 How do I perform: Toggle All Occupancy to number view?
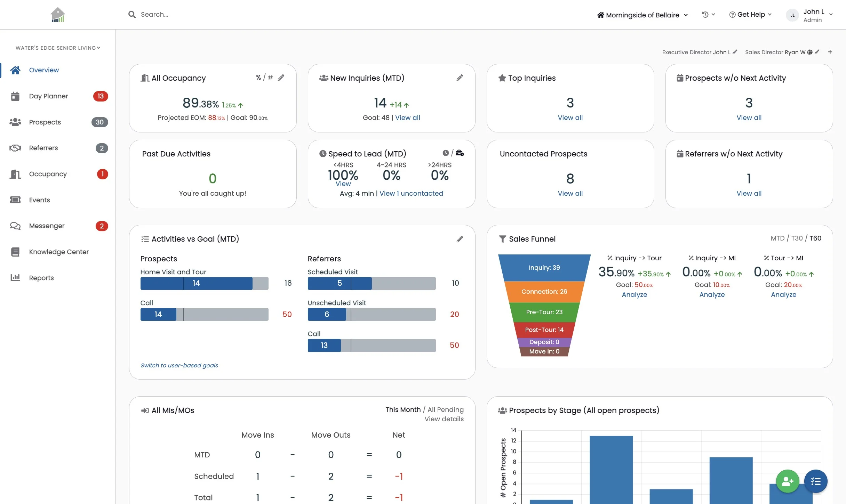pos(270,77)
